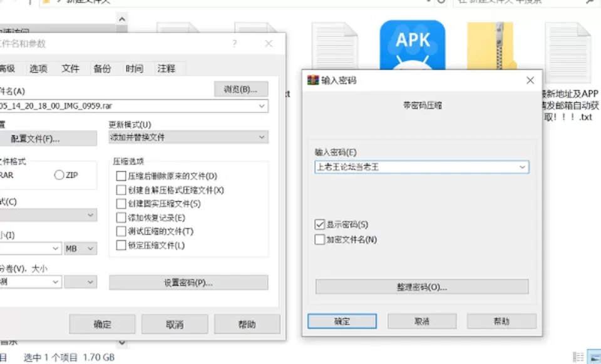The width and height of the screenshot is (601, 364).
Task: Uncheck 显示密码(S) checkbox
Action: [320, 225]
